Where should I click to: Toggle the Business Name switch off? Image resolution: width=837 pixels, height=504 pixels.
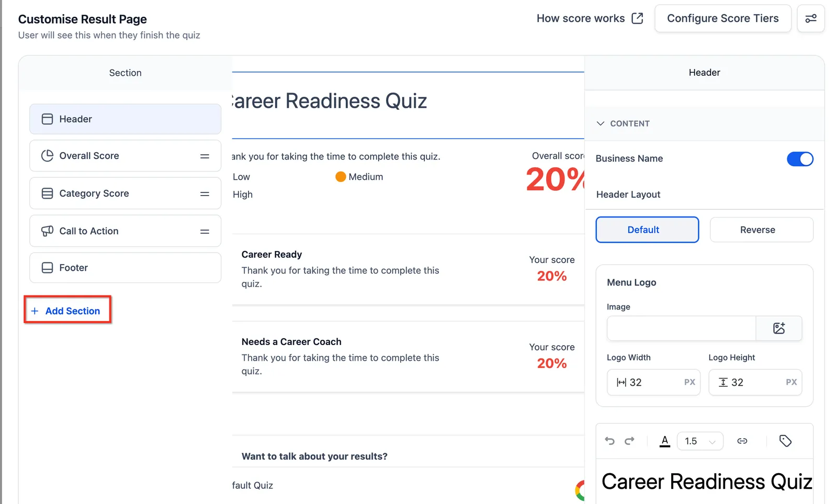coord(800,159)
